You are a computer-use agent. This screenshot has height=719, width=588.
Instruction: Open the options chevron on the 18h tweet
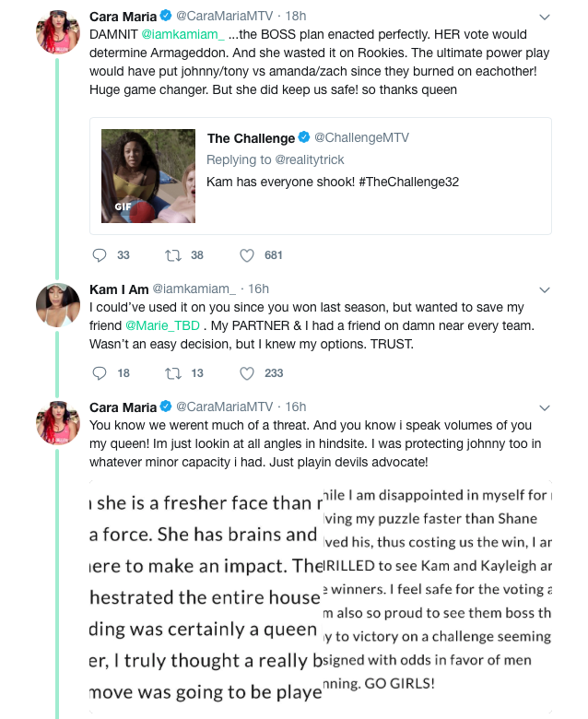[x=545, y=18]
